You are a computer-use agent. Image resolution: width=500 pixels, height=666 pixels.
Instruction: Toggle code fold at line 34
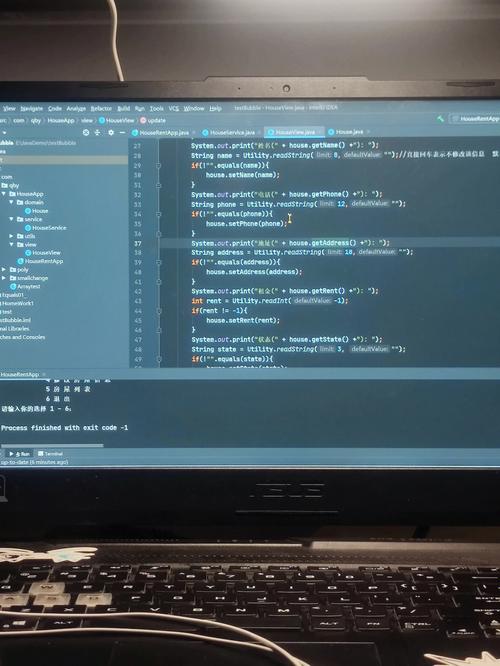158,214
